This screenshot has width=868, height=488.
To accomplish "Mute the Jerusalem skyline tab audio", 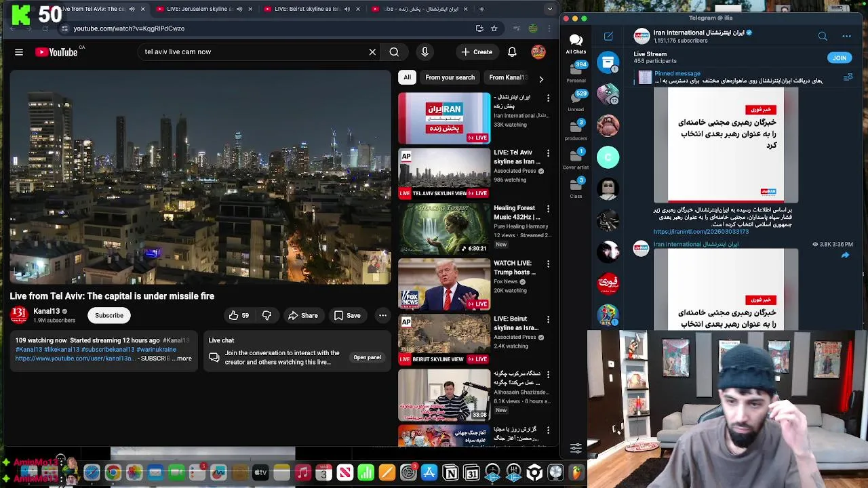I will (x=239, y=9).
